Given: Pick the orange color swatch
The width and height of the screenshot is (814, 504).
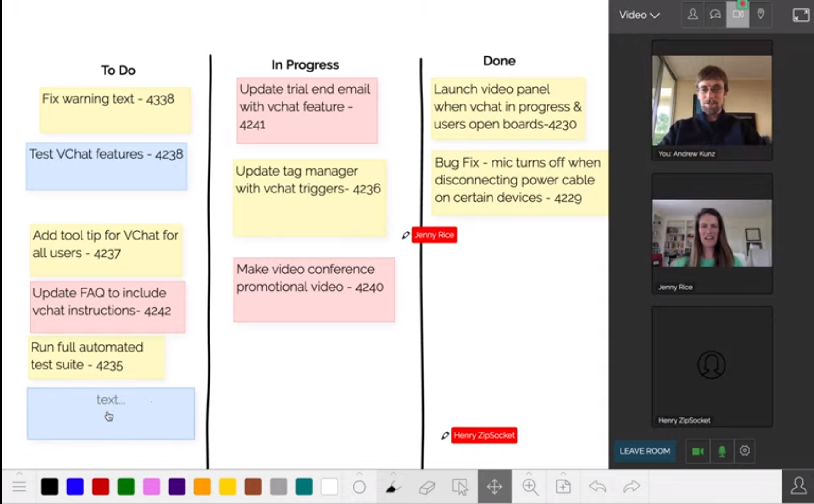Looking at the screenshot, I should (x=202, y=487).
